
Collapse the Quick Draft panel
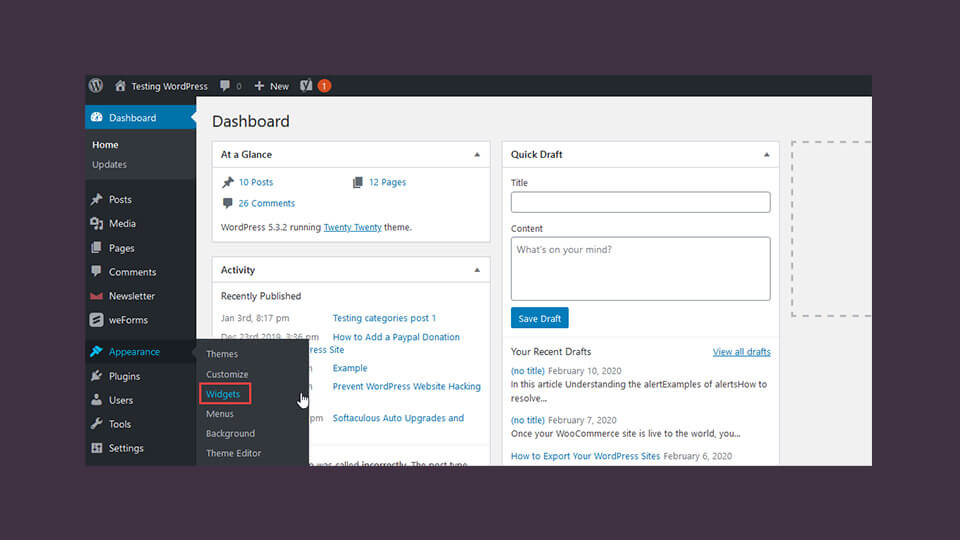767,155
